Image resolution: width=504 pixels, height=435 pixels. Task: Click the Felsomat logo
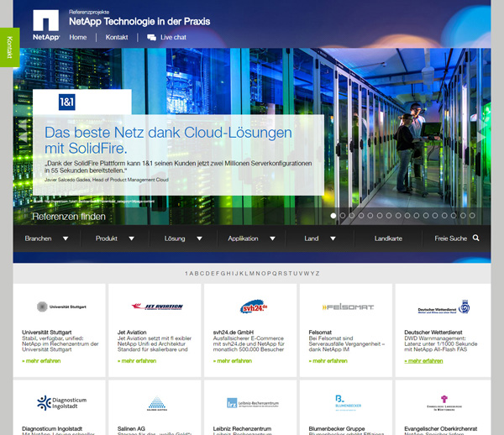click(348, 307)
